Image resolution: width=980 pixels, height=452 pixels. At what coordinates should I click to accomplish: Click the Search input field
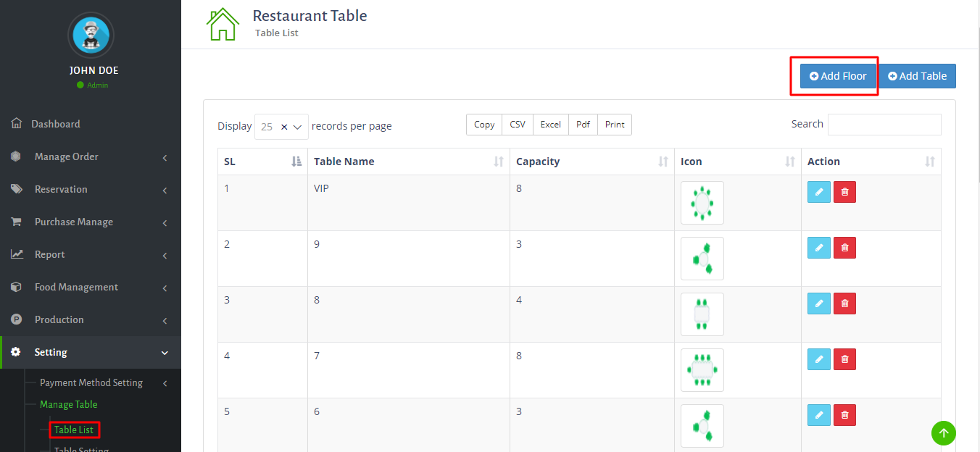coord(884,125)
